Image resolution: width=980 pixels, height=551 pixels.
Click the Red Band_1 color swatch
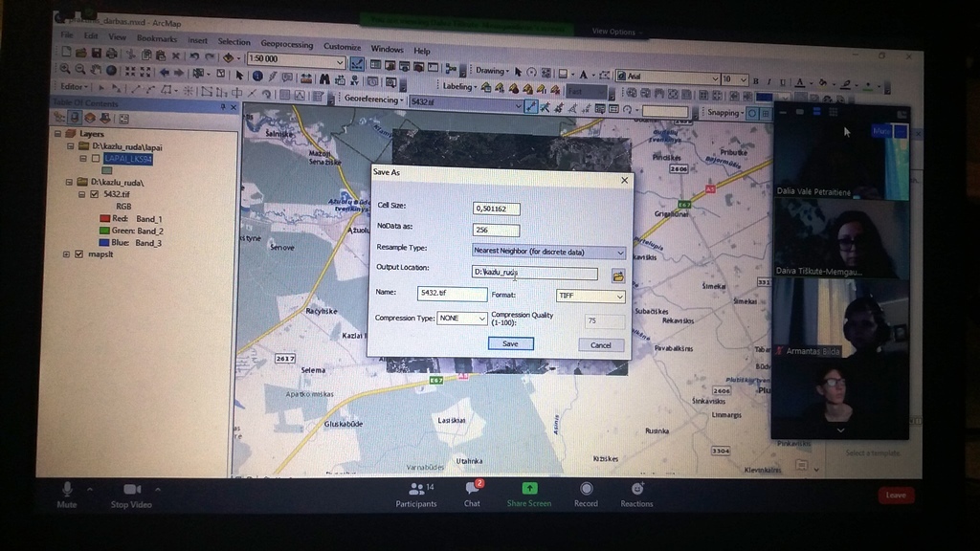[104, 219]
